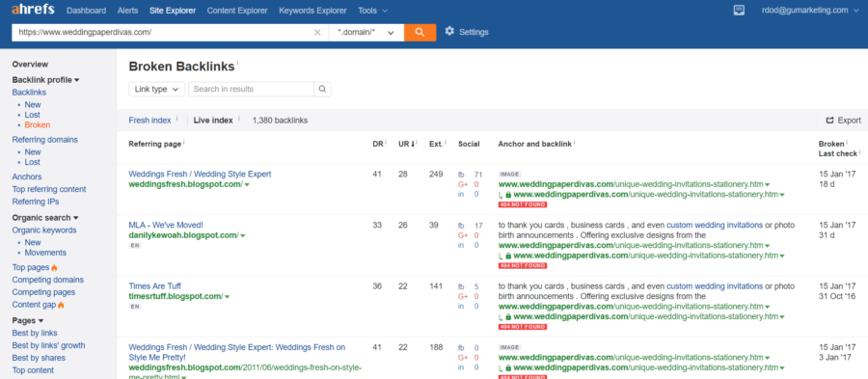The height and width of the screenshot is (379, 868).
Task: Open the Tools menu dropdown
Action: coord(372,11)
